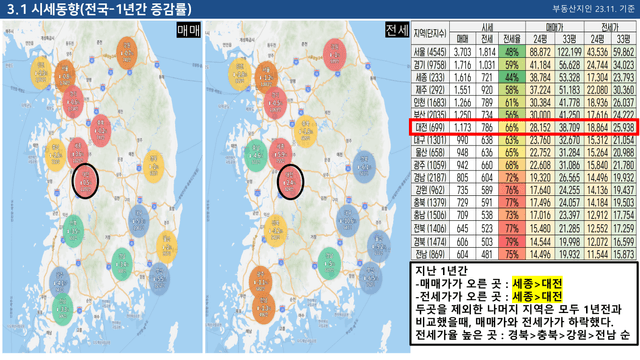This screenshot has height=360, width=640.
Task: Select the 대전 (699) highlighted table row
Action: coord(524,127)
